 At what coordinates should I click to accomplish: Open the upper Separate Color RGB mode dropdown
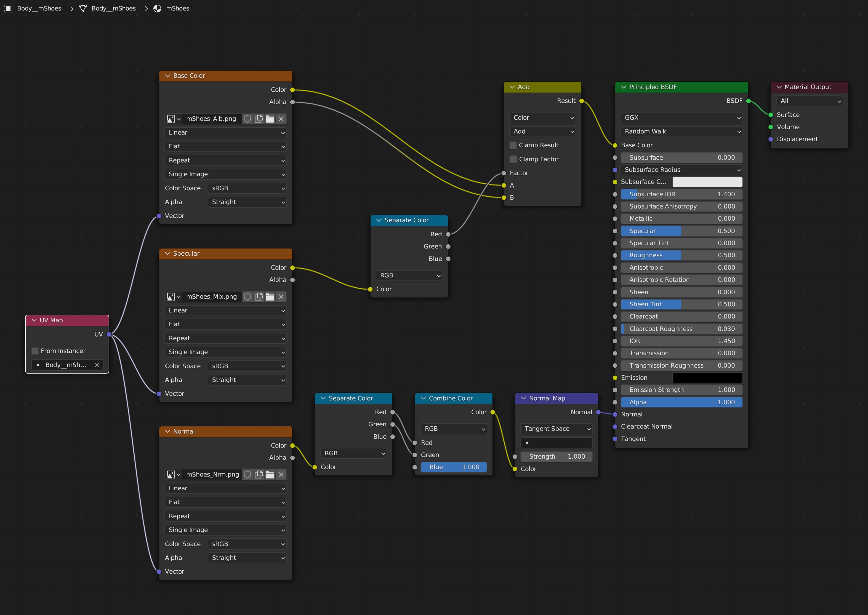(x=409, y=275)
